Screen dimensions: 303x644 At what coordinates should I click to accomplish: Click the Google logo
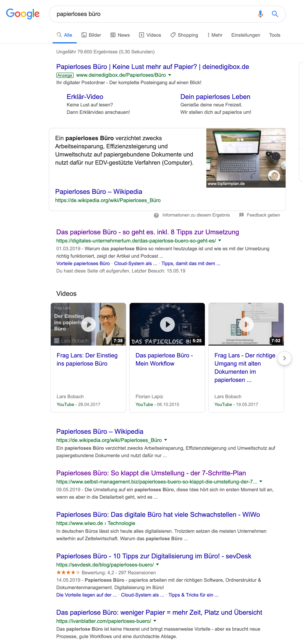[x=23, y=14]
